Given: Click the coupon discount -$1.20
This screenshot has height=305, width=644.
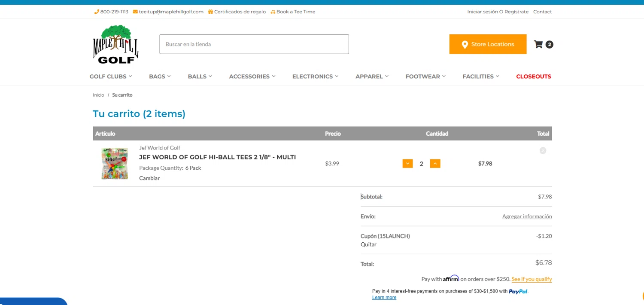Looking at the screenshot, I should pos(544,236).
